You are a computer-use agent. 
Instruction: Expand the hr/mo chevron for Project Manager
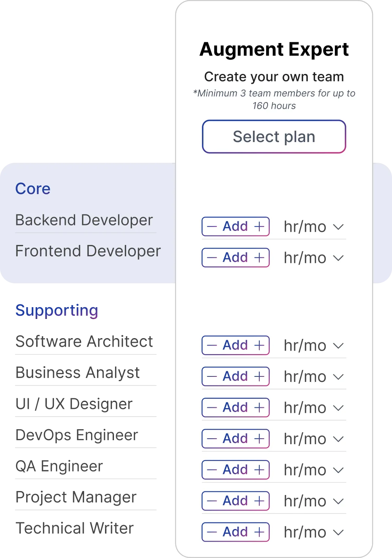[x=338, y=501]
